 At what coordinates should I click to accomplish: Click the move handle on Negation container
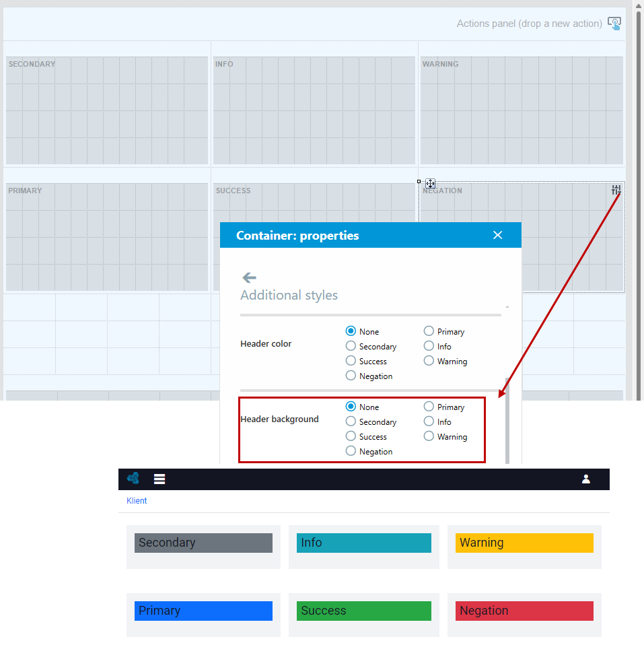click(430, 183)
